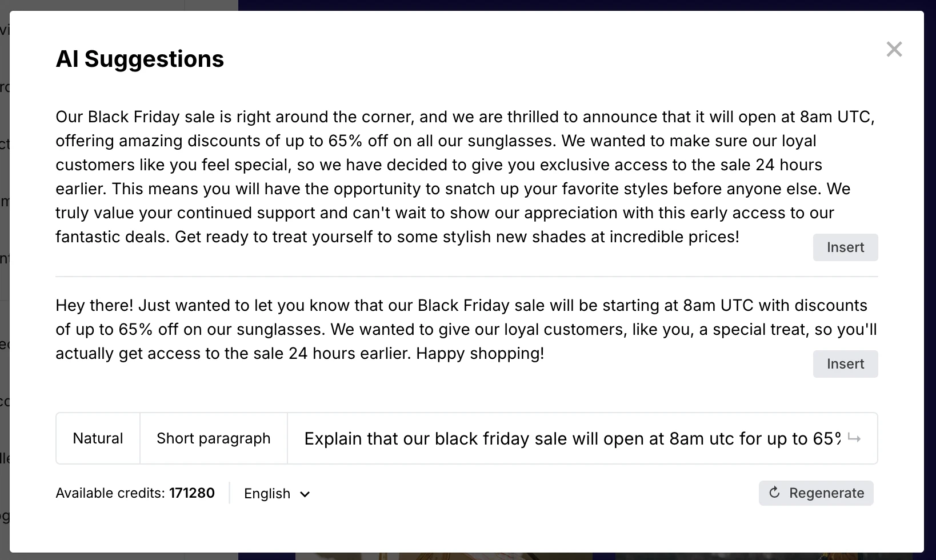
Task: Focus the "Explain that our black friday" prompt field
Action: [x=571, y=438]
